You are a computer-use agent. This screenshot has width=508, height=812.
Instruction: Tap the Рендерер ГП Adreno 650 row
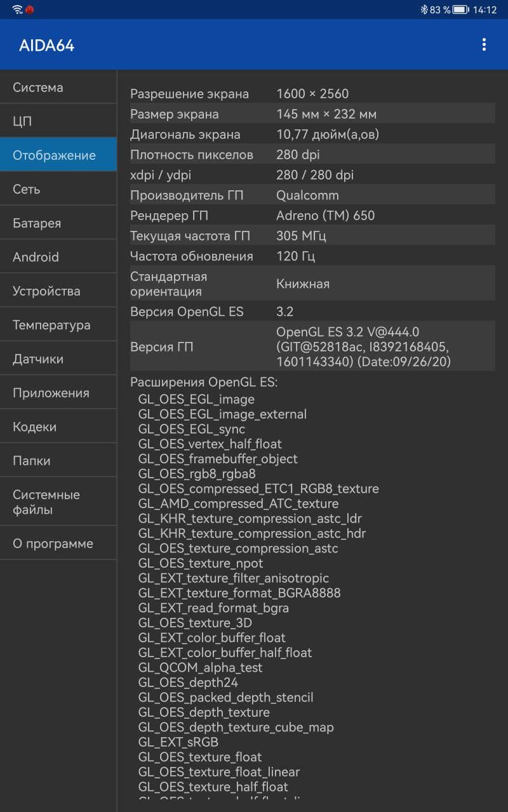click(312, 216)
